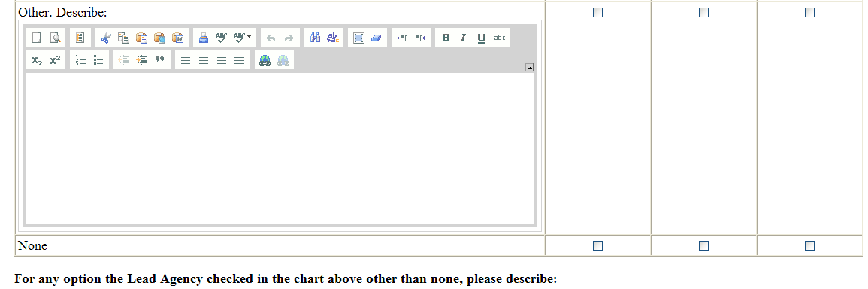Click the Templates icon
The height and width of the screenshot is (289, 868).
point(80,38)
